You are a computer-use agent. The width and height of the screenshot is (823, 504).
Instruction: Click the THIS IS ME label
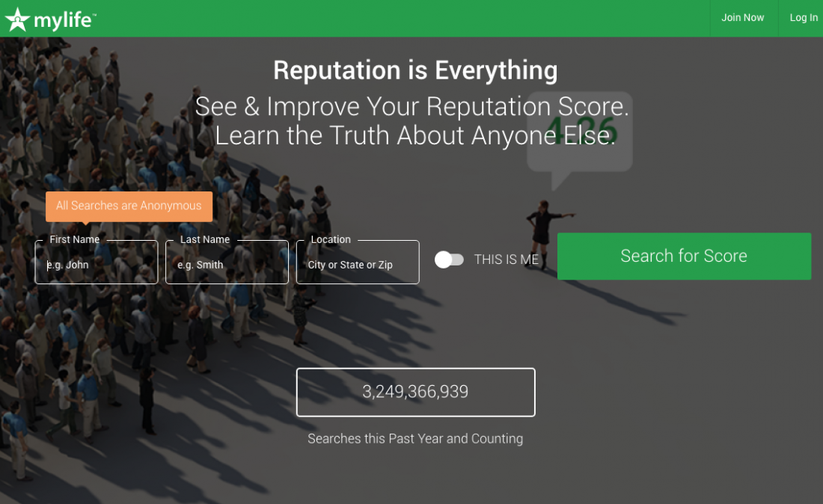(x=506, y=259)
